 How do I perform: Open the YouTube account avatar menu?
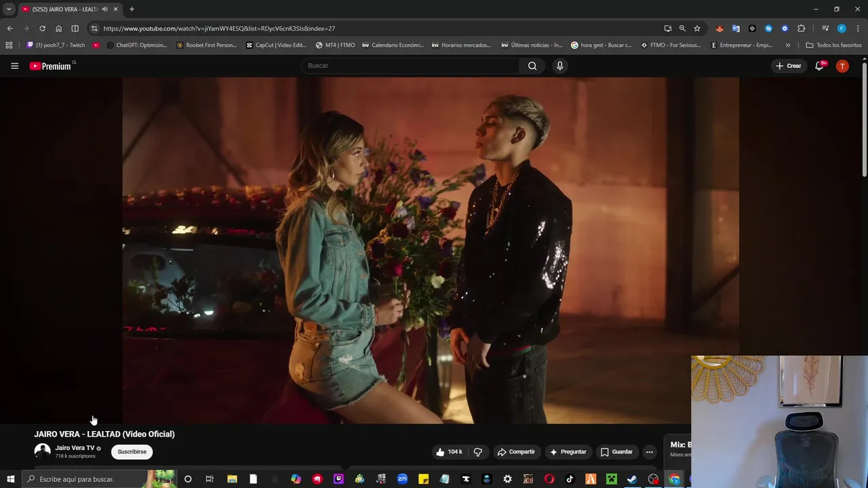click(x=842, y=66)
